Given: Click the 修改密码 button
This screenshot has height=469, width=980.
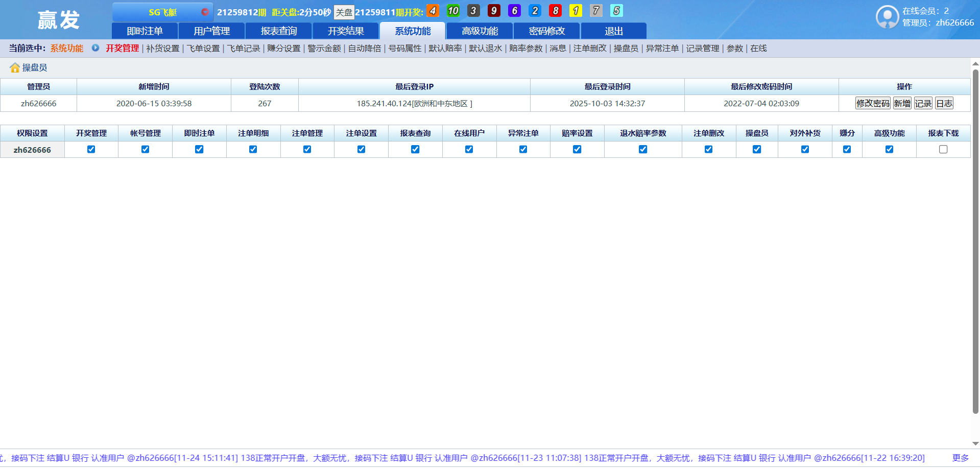Looking at the screenshot, I should pos(873,104).
